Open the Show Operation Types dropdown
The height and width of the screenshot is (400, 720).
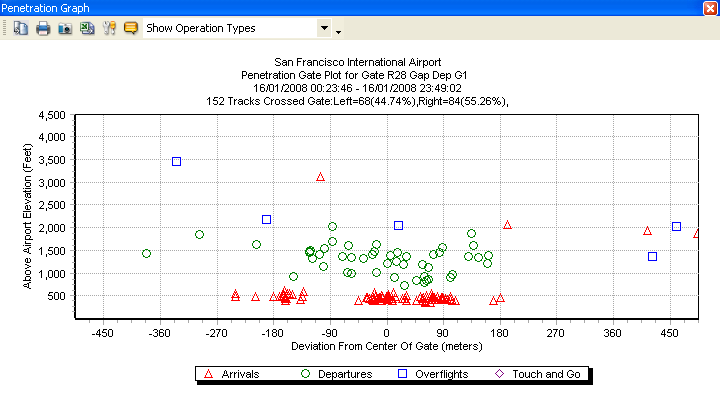(324, 28)
